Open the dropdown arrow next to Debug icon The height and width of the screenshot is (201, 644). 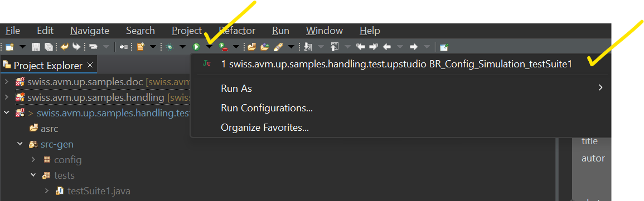tap(182, 47)
